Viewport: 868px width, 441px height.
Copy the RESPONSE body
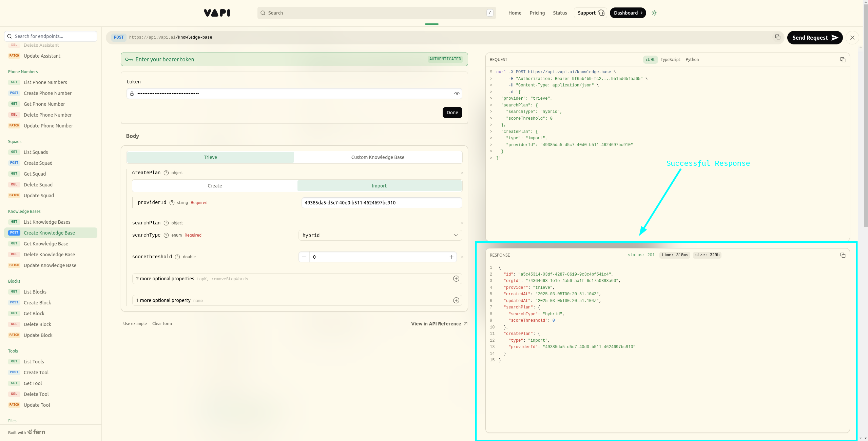coord(843,255)
